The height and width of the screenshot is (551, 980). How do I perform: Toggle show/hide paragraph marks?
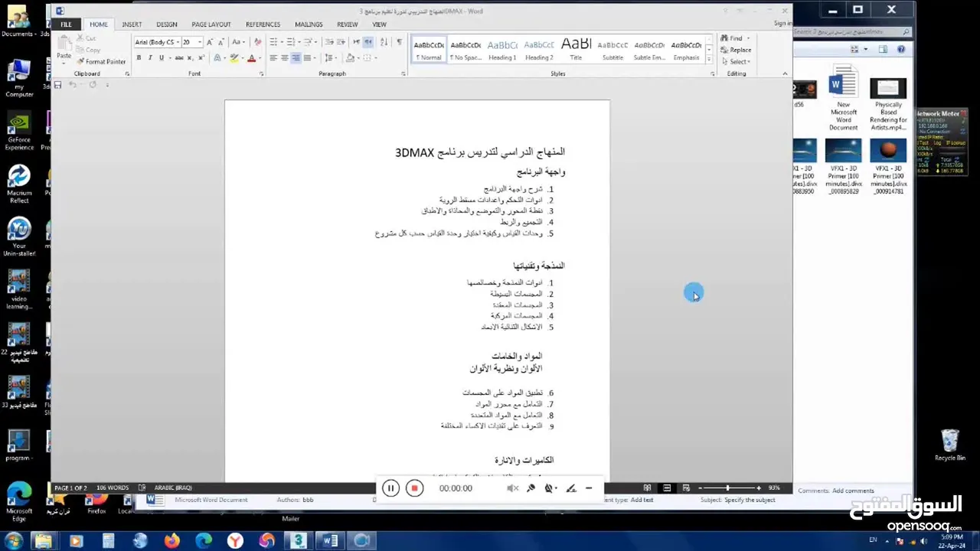tap(400, 42)
